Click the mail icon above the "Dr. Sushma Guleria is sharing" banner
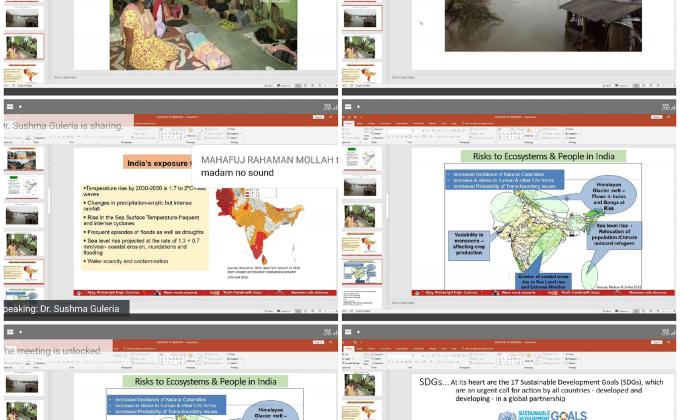This screenshot has height=420, width=680. [x=9, y=107]
